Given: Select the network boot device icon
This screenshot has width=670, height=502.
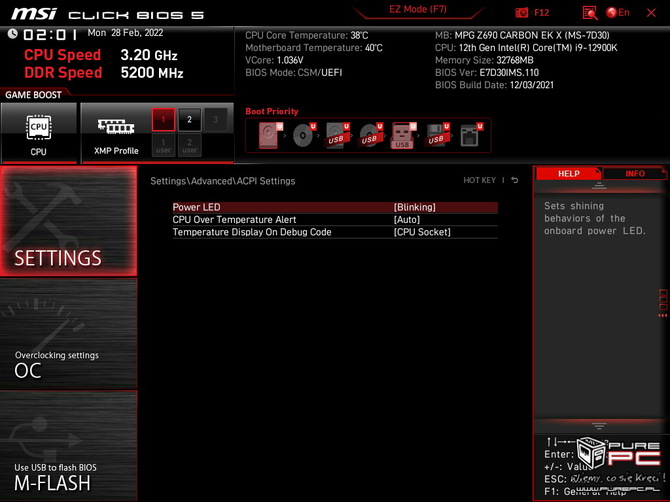Looking at the screenshot, I should tap(470, 135).
